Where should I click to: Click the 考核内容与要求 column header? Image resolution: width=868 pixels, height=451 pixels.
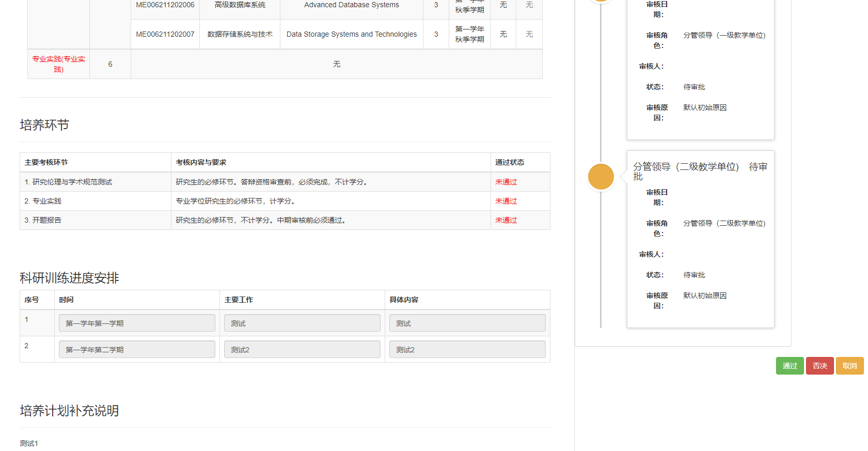tap(201, 162)
